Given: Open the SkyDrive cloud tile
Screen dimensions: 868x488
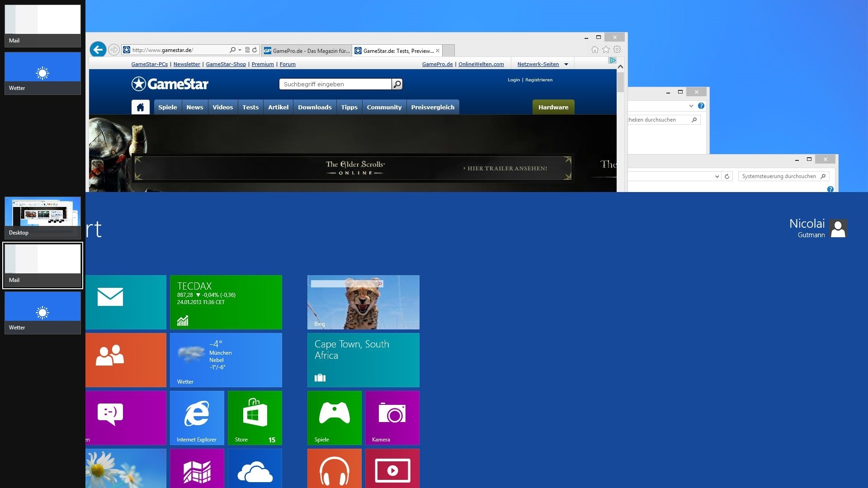Looking at the screenshot, I should [255, 470].
